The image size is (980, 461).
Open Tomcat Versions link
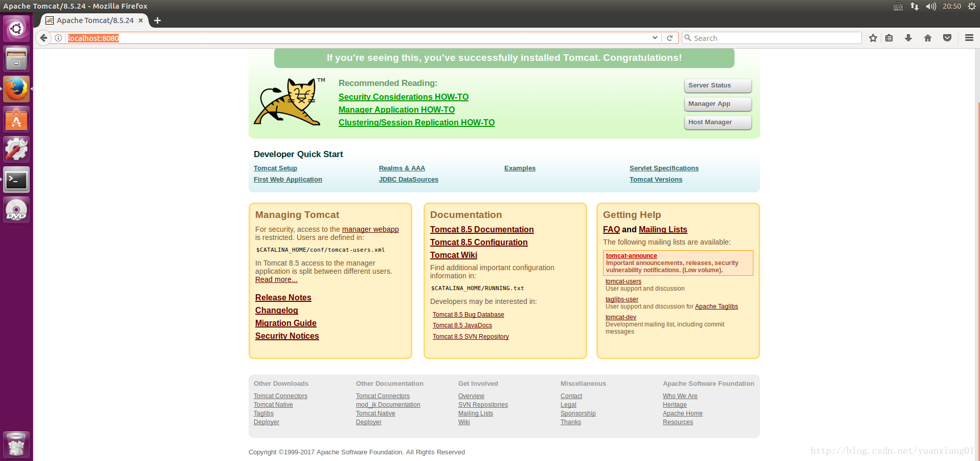[x=656, y=180]
